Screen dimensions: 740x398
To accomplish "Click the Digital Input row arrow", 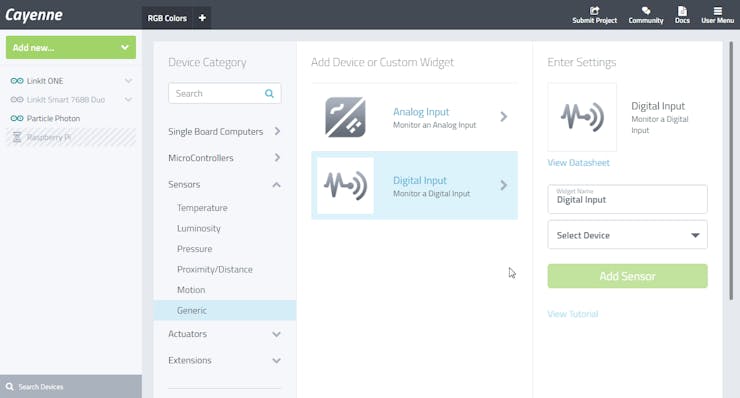I will coord(504,185).
